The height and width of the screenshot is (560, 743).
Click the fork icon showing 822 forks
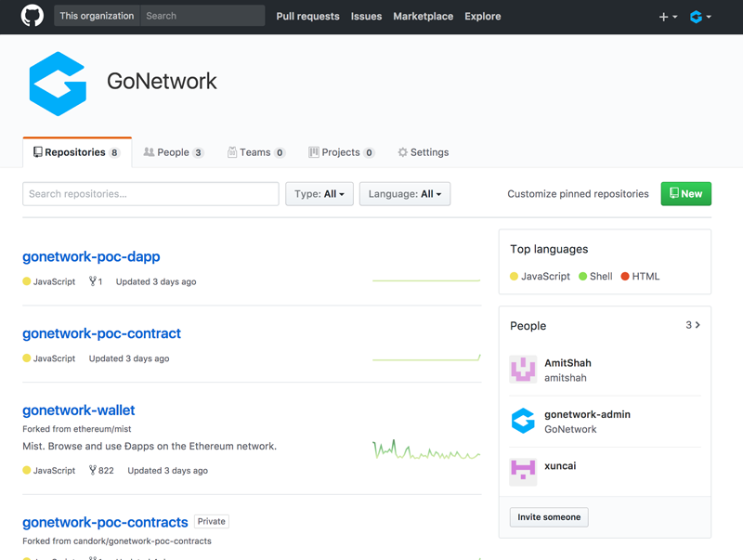(93, 471)
